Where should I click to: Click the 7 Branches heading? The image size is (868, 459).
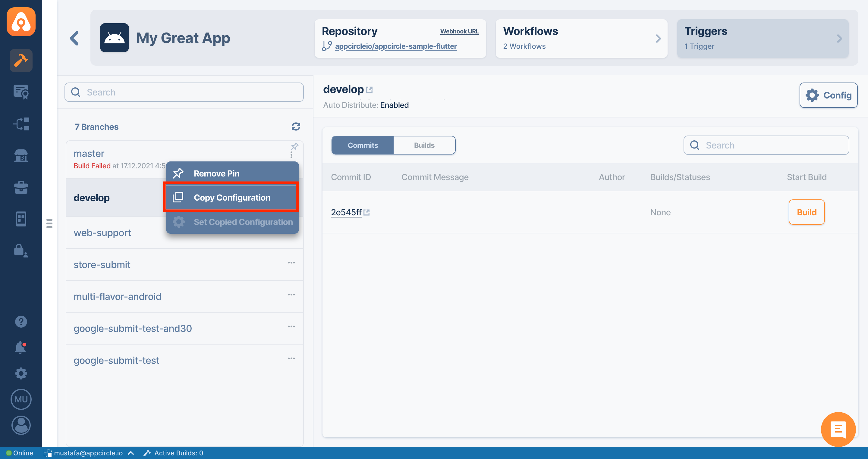coord(96,127)
